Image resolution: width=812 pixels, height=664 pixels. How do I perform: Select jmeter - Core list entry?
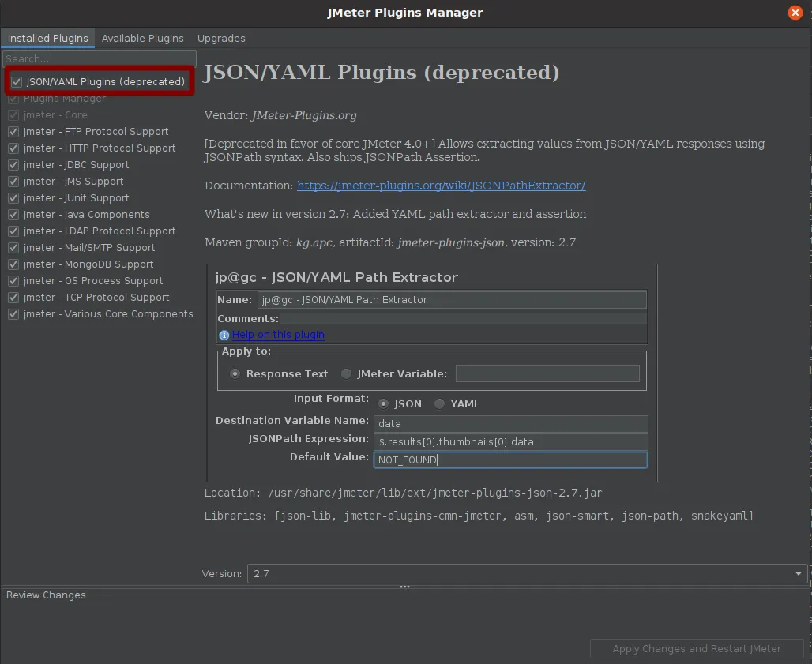click(55, 115)
